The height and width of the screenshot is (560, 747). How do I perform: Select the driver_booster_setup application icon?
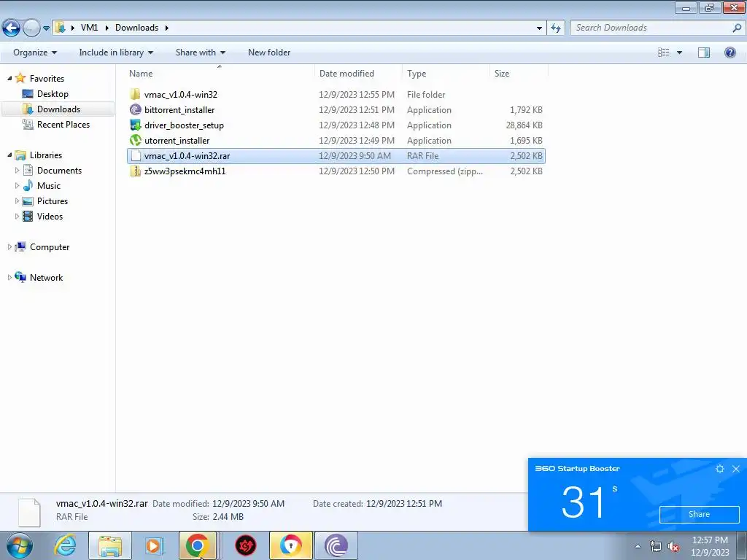[135, 125]
